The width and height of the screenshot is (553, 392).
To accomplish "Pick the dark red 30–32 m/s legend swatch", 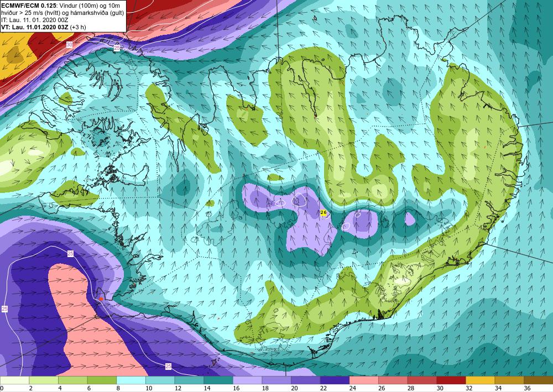I will pos(451,380).
